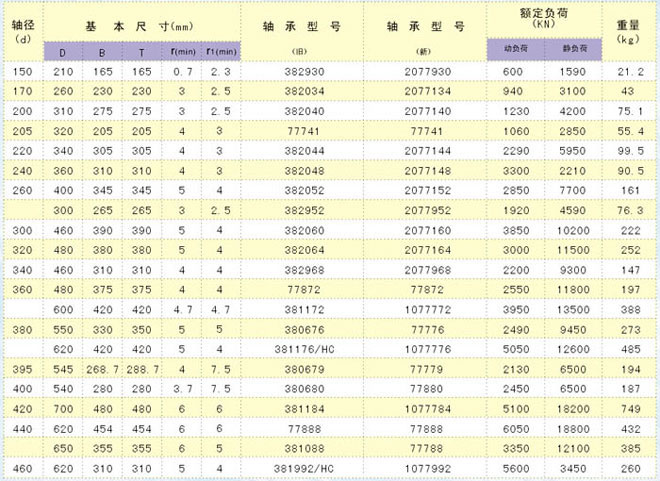Click bearing model 2077134 cell
Image resolution: width=660 pixels, height=481 pixels.
(425, 91)
